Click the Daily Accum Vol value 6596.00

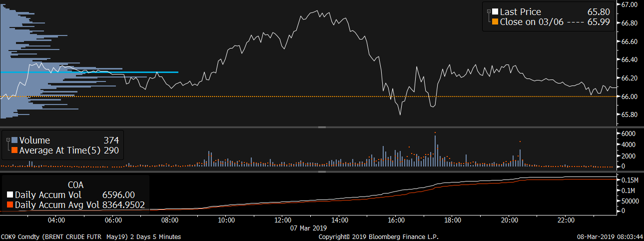(x=118, y=195)
